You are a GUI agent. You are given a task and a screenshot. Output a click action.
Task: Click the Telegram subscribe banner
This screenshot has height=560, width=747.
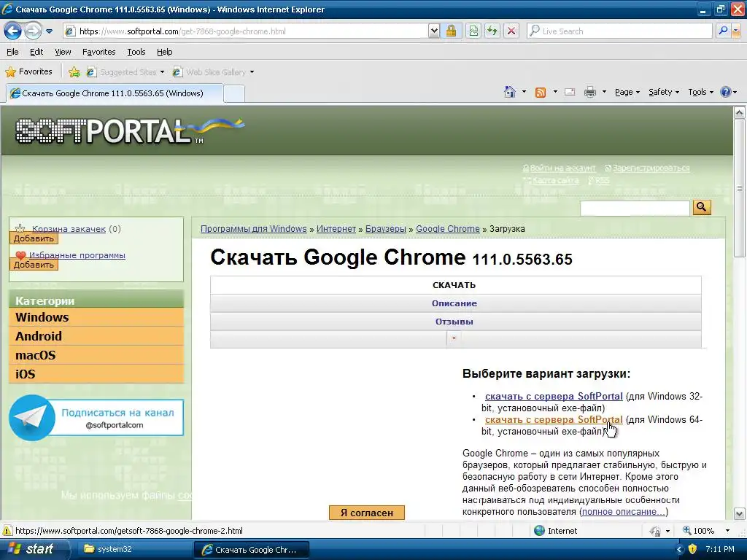96,418
